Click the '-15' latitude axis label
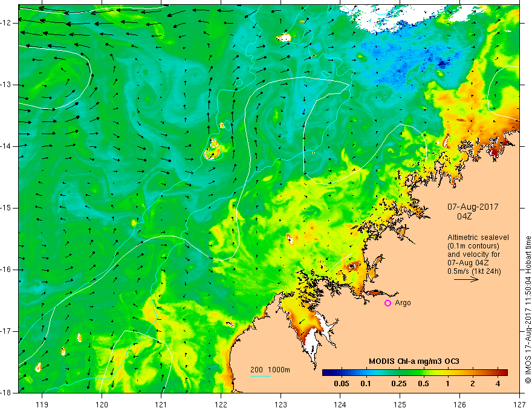Image resolution: width=532 pixels, height=411 pixels. click(7, 208)
